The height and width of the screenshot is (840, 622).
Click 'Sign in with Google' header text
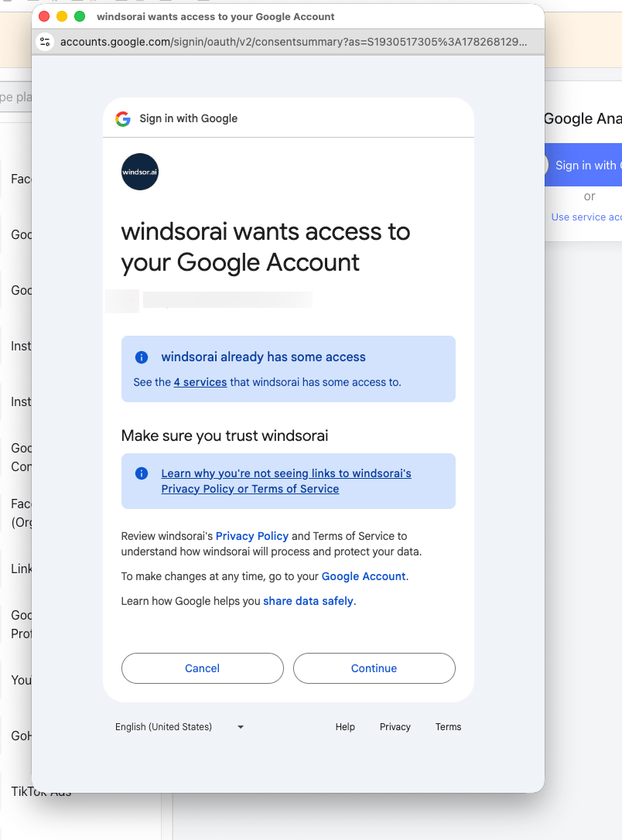pyautogui.click(x=189, y=119)
